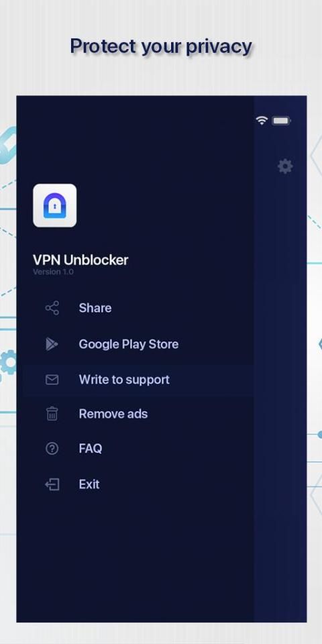Click the Protect your privacy heading
This screenshot has width=322, height=644.
(x=161, y=47)
